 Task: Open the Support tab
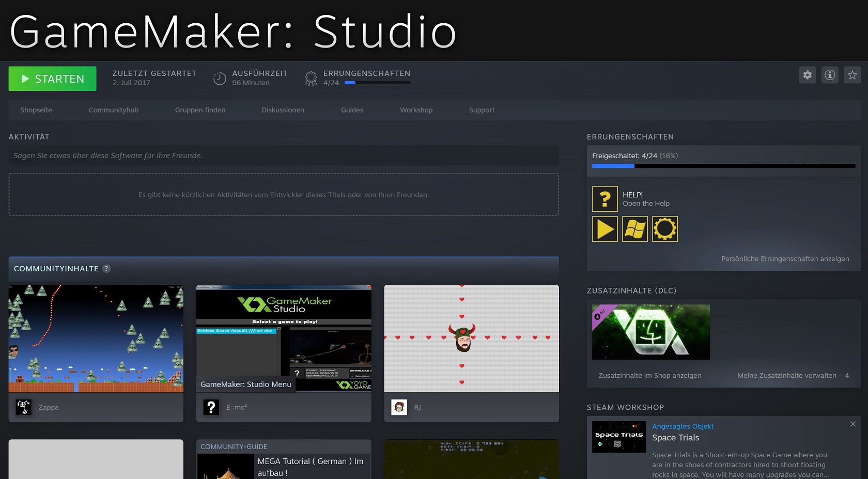pos(482,110)
